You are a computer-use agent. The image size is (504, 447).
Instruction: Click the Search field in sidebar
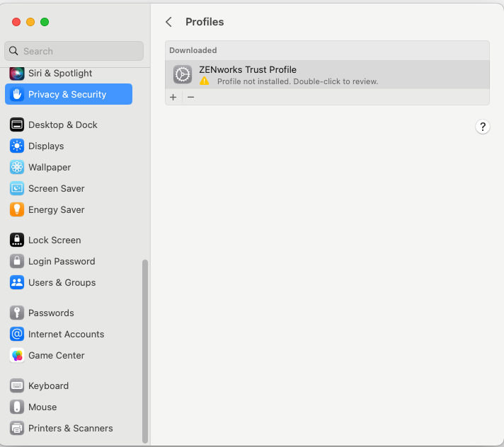74,51
